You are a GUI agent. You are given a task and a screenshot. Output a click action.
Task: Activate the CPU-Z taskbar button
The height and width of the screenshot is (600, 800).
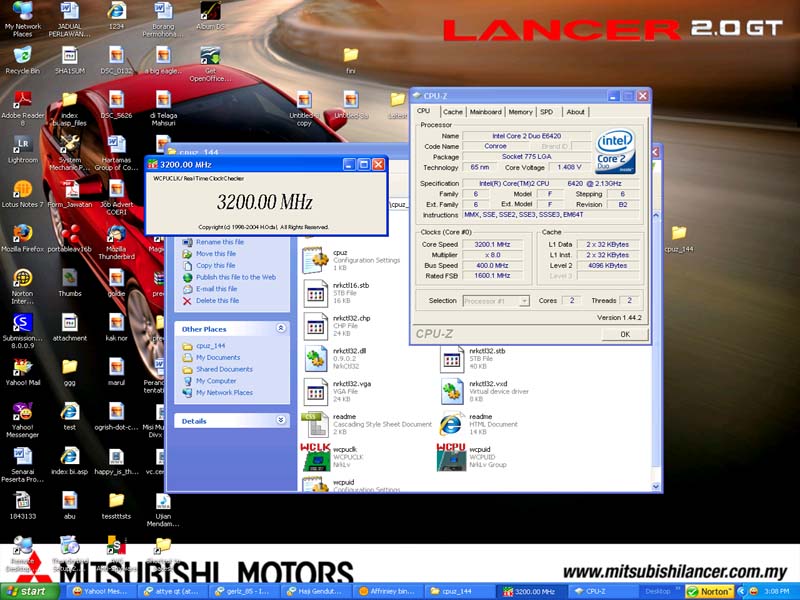601,591
